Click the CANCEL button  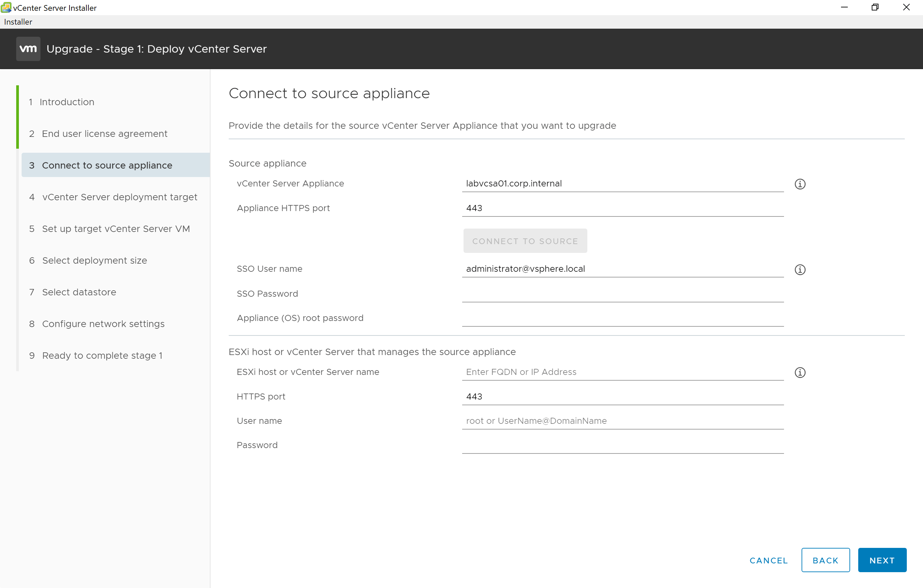(x=768, y=560)
